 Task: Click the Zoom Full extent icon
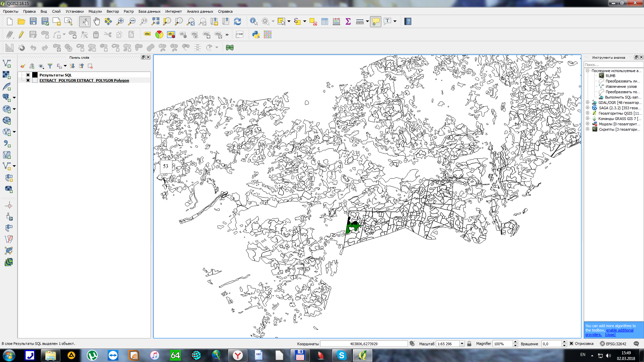click(155, 21)
